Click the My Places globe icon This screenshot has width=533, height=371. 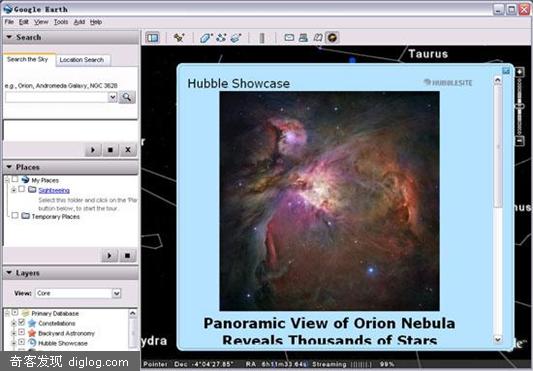(x=25, y=179)
